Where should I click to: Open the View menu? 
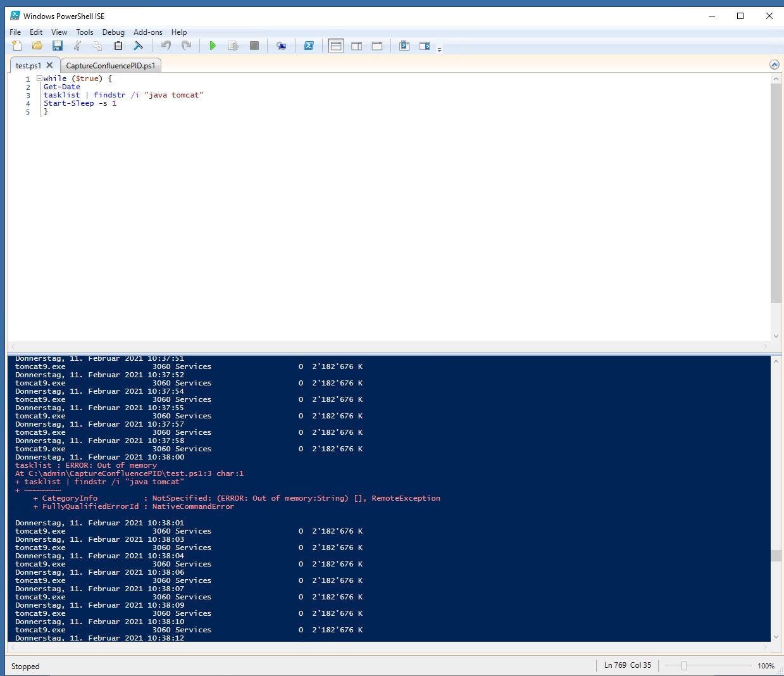click(59, 32)
